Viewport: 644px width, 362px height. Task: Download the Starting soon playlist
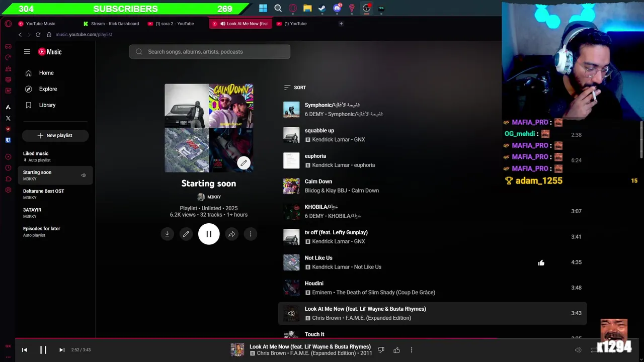pos(167,234)
